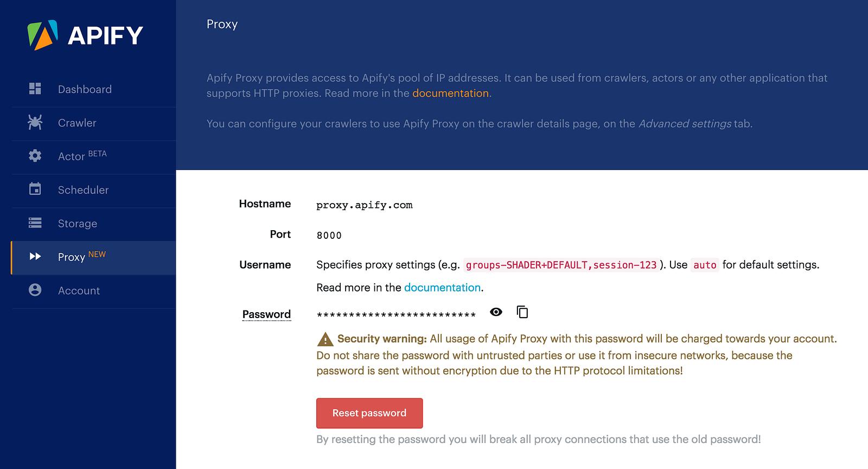Image resolution: width=868 pixels, height=469 pixels.
Task: Open orange documentation link in header
Action: (450, 93)
